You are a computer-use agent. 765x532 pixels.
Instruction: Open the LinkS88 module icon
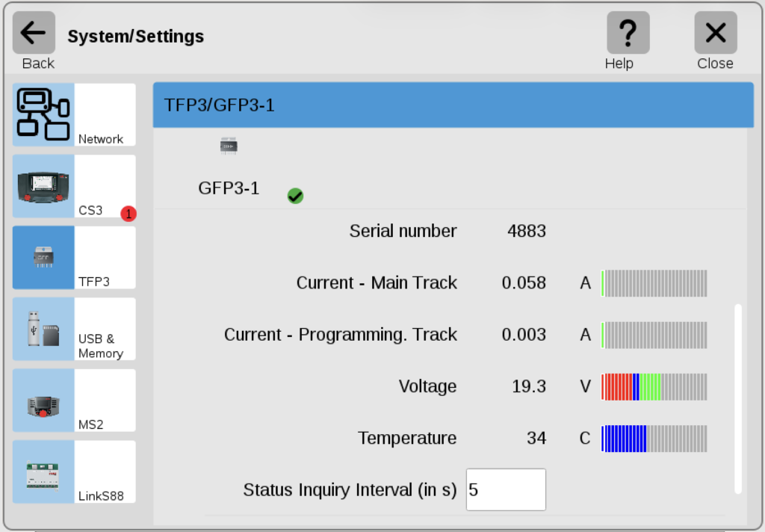coord(43,472)
